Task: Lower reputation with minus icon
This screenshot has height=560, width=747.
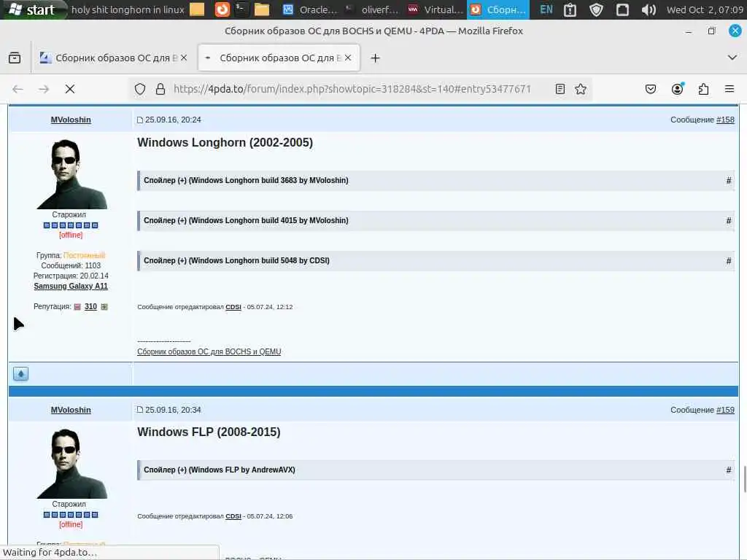Action: 77,307
